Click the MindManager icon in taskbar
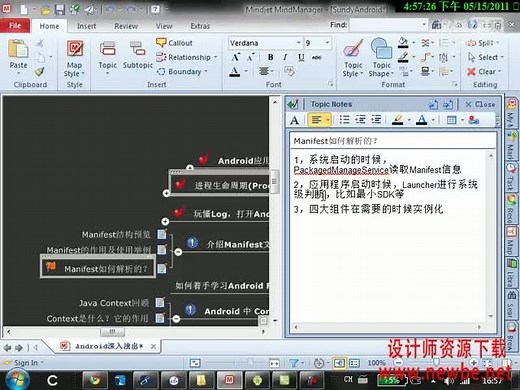 (229, 380)
